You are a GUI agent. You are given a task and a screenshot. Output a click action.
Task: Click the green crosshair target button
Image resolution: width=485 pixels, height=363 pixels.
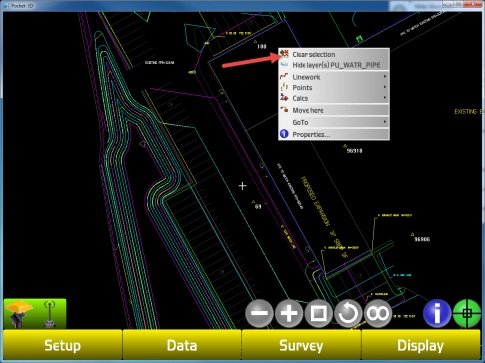pos(467,313)
